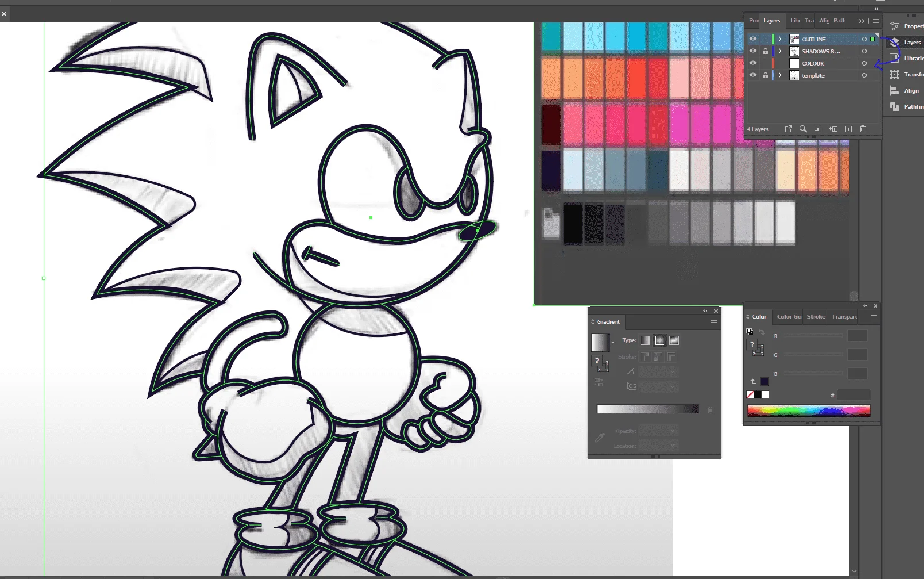
Task: Click the Gradient panel eyedropper icon
Action: (x=600, y=438)
